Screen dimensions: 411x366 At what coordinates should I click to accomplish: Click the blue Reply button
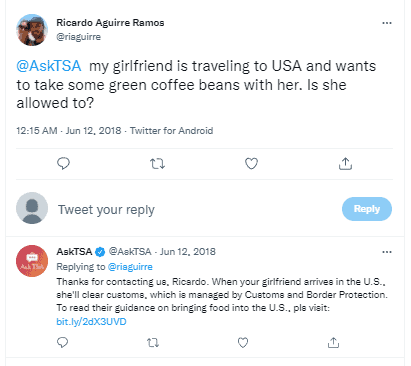pyautogui.click(x=367, y=209)
